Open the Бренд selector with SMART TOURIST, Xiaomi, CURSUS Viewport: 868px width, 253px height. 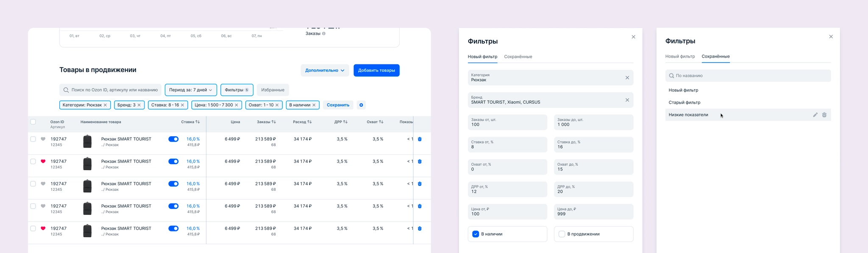pos(551,100)
